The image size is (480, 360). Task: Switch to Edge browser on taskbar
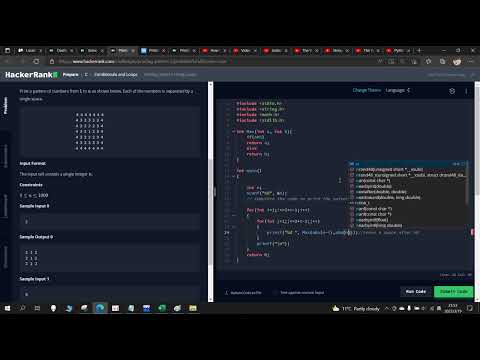point(100,308)
